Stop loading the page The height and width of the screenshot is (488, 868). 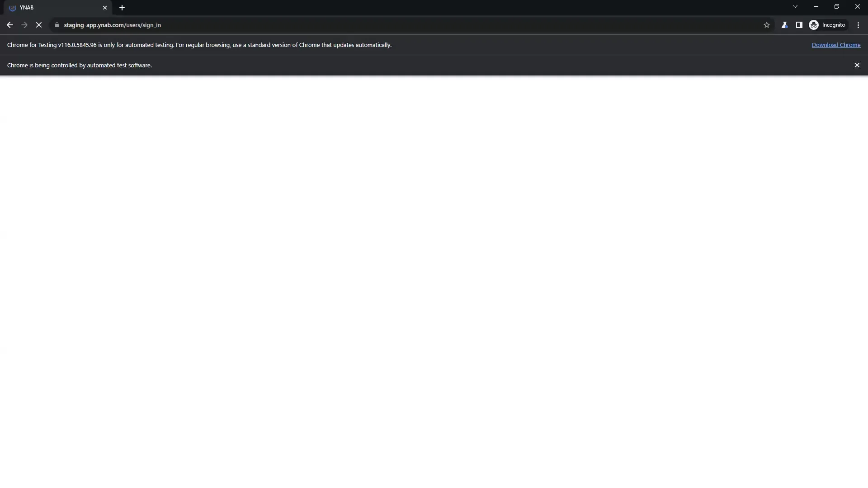[x=39, y=25]
